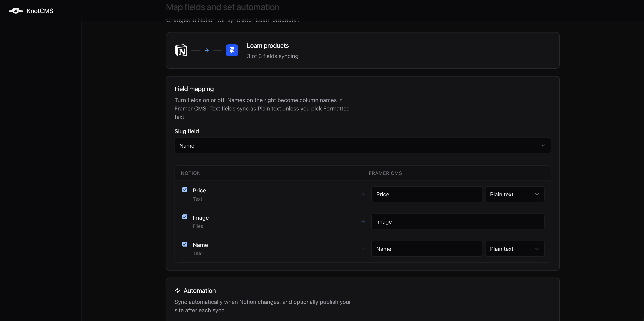Click the FRAMER CMS column header

tap(385, 173)
